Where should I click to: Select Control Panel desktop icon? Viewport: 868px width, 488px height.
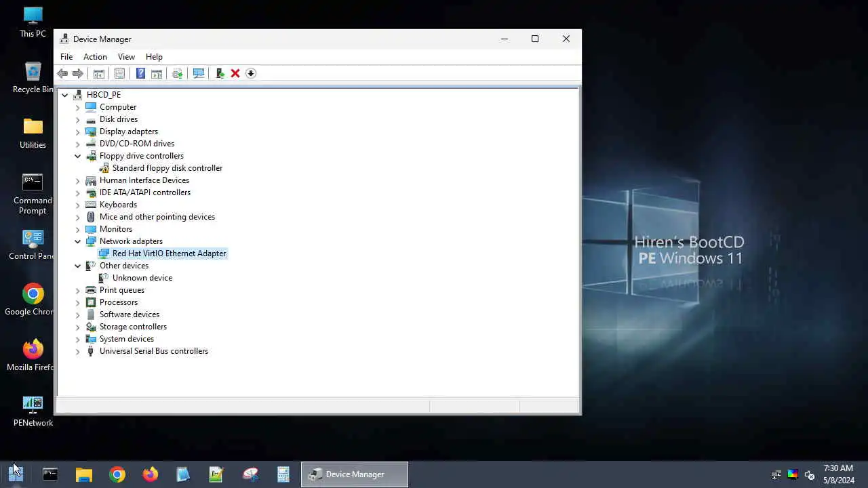[x=33, y=244]
